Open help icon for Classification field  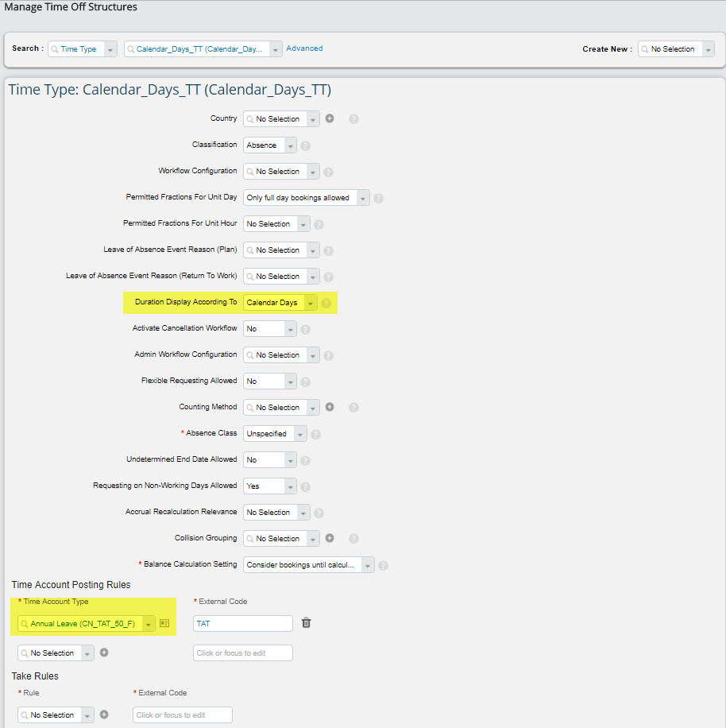[305, 145]
